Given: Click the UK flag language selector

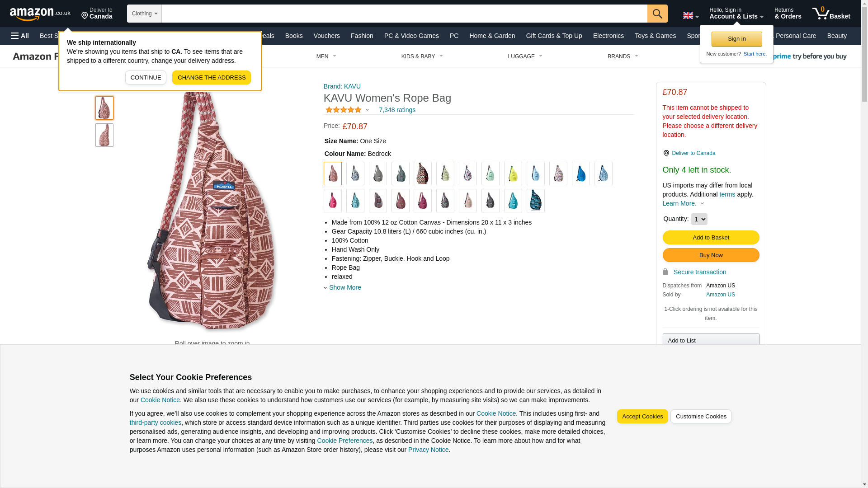Looking at the screenshot, I should tap(690, 15).
